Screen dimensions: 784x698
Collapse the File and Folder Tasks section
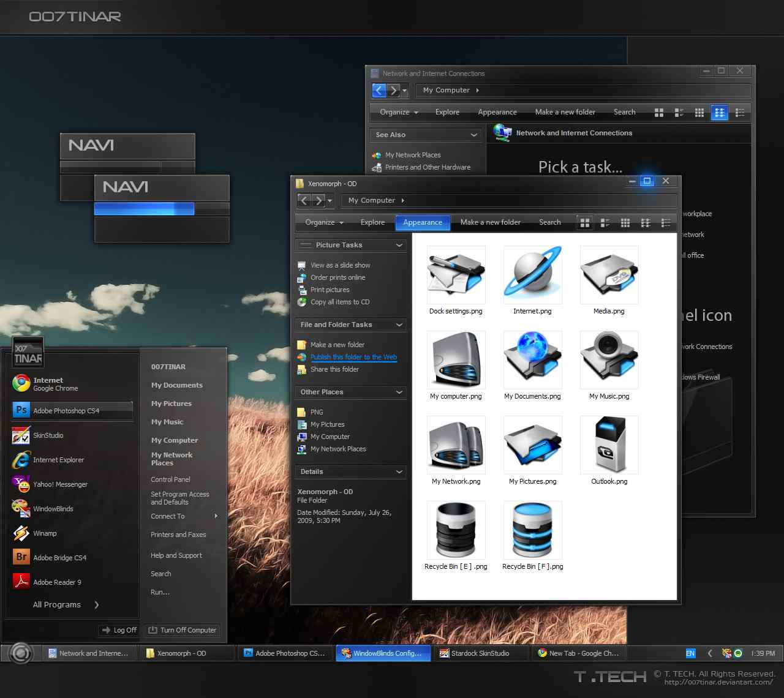[399, 325]
